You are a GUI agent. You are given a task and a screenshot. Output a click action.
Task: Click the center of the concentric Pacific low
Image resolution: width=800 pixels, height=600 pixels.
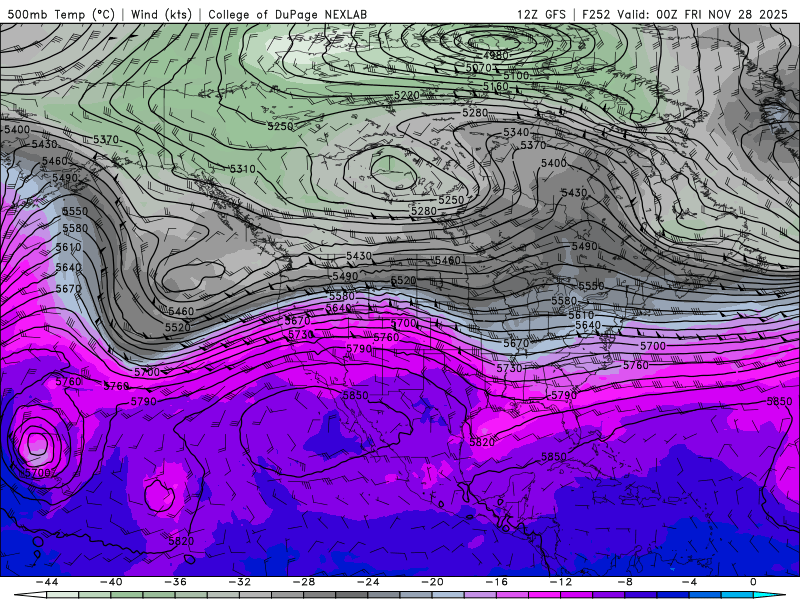point(36,443)
